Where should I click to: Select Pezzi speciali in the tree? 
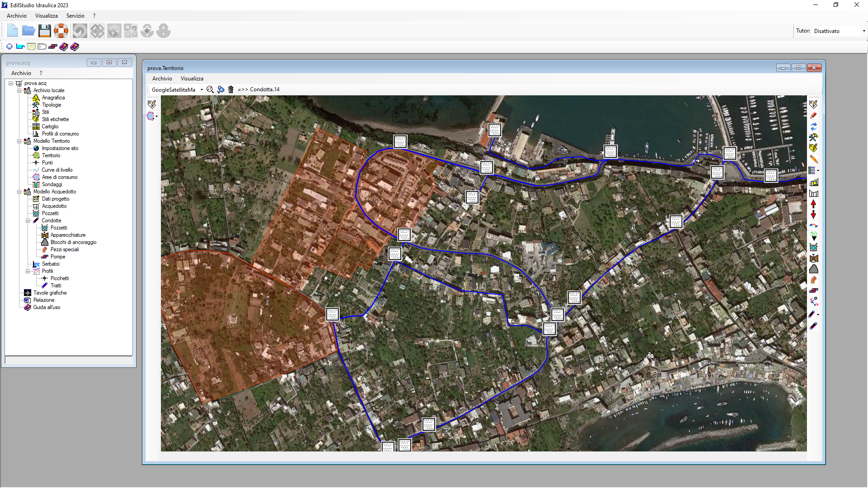pyautogui.click(x=65, y=249)
